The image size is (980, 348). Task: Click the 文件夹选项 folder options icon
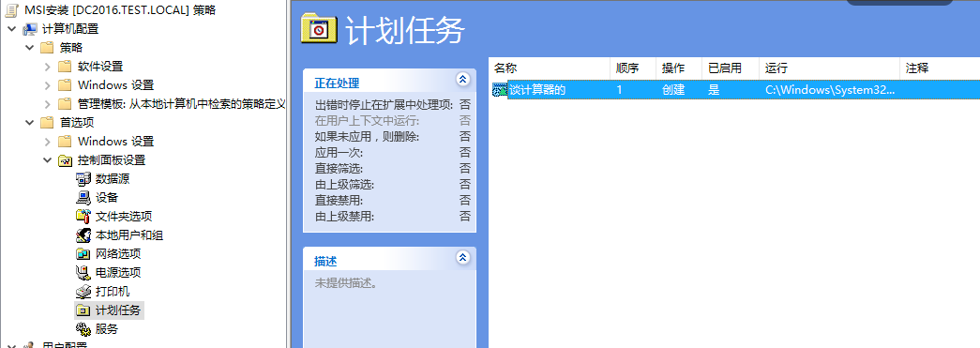click(x=83, y=217)
